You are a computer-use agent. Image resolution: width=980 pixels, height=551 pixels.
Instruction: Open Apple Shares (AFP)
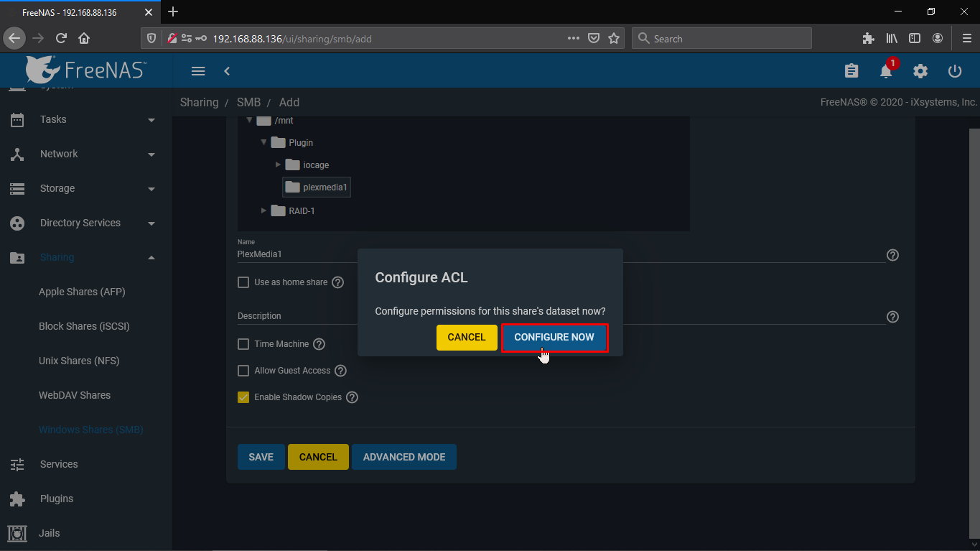click(x=82, y=292)
